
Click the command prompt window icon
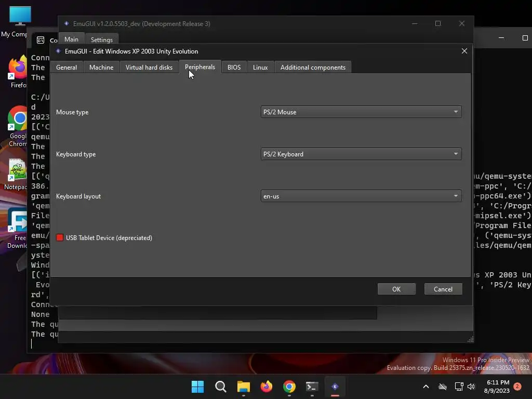click(x=41, y=40)
